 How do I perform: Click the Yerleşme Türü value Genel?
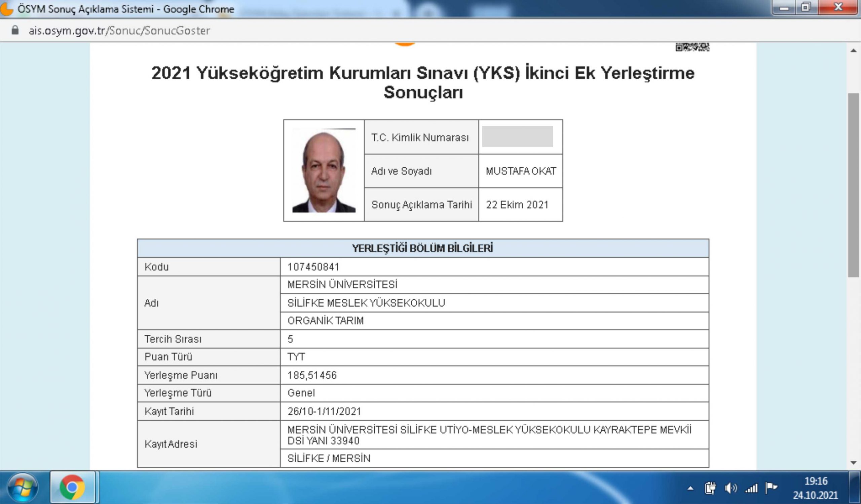click(301, 393)
